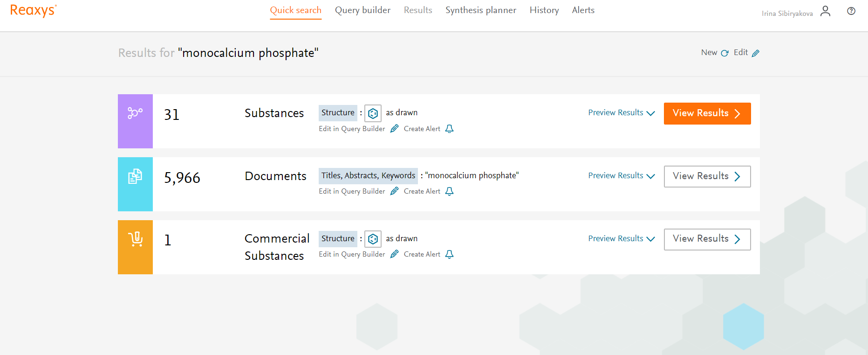Switch to Quick search tab
Screen dimensions: 868x355
(x=295, y=10)
